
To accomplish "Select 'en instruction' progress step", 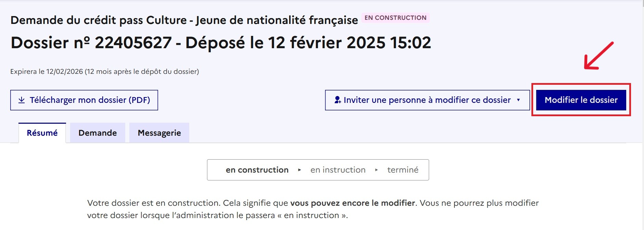I will coord(338,170).
